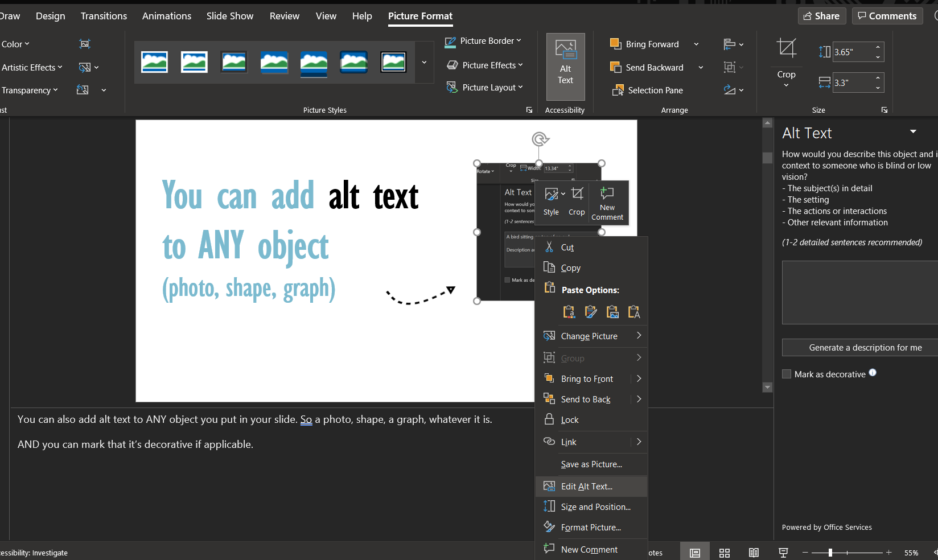Open the Alt Text pane options arrow
Image resolution: width=938 pixels, height=560 pixels.
click(913, 131)
